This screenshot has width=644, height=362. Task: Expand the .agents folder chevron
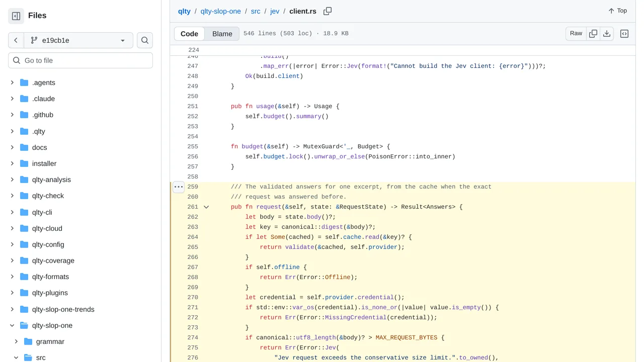pos(12,82)
